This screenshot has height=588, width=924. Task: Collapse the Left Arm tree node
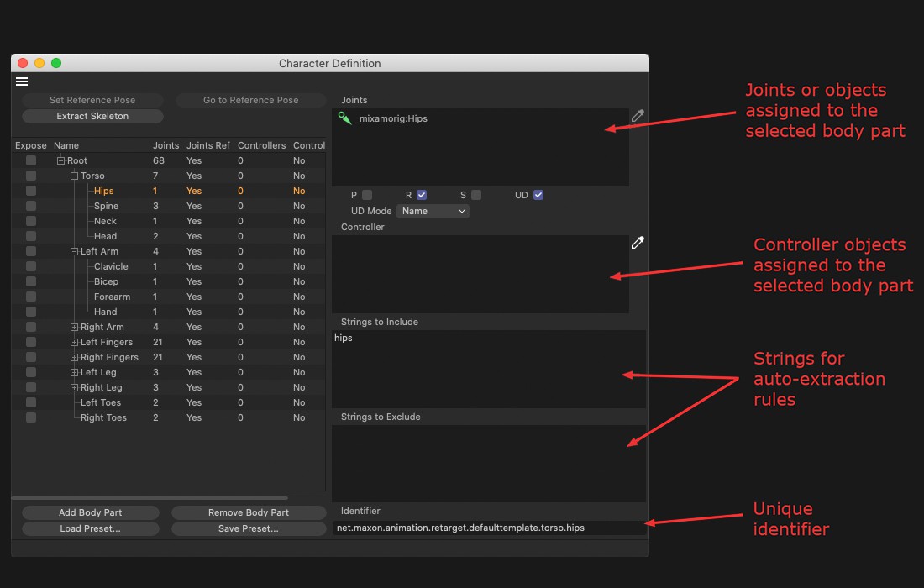pos(74,251)
